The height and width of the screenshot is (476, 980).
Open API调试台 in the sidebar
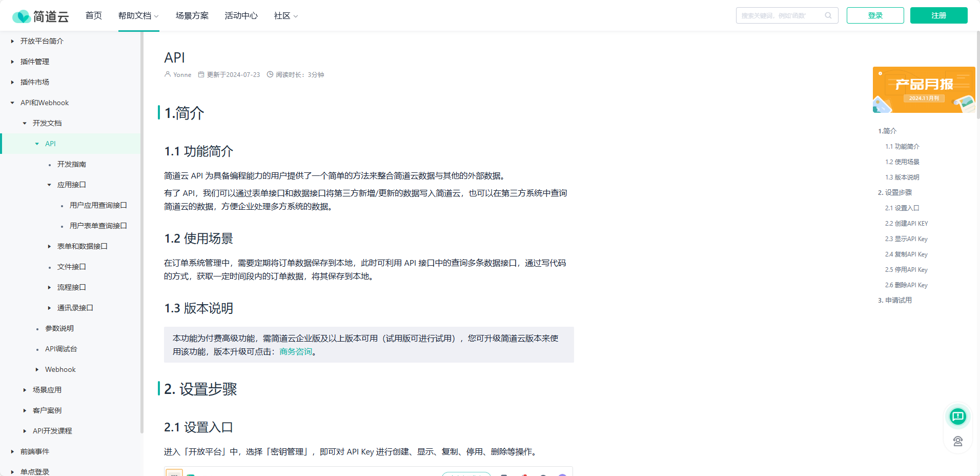(61, 349)
